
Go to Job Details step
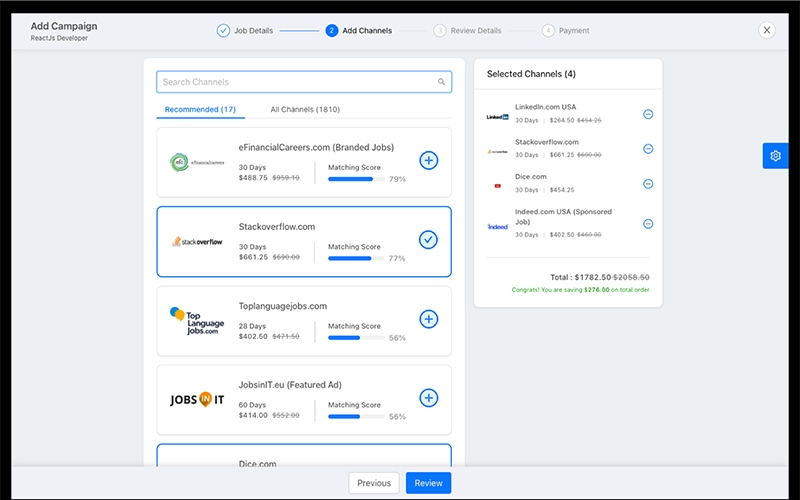pyautogui.click(x=246, y=30)
